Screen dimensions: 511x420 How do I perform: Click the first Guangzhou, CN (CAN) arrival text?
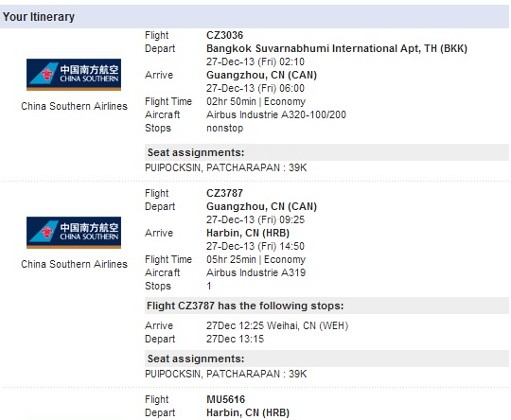262,75
